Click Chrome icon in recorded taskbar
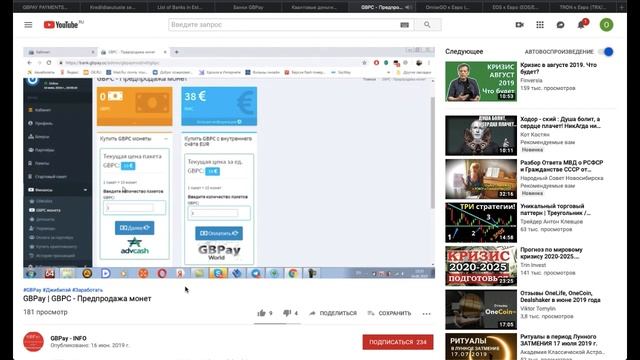 click(x=293, y=273)
